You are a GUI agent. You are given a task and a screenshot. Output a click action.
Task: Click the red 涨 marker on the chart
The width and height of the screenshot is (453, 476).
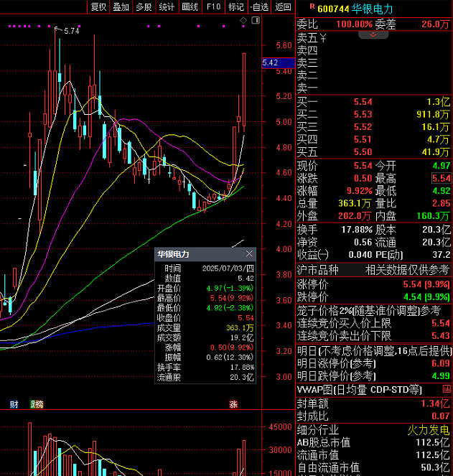pos(233,404)
